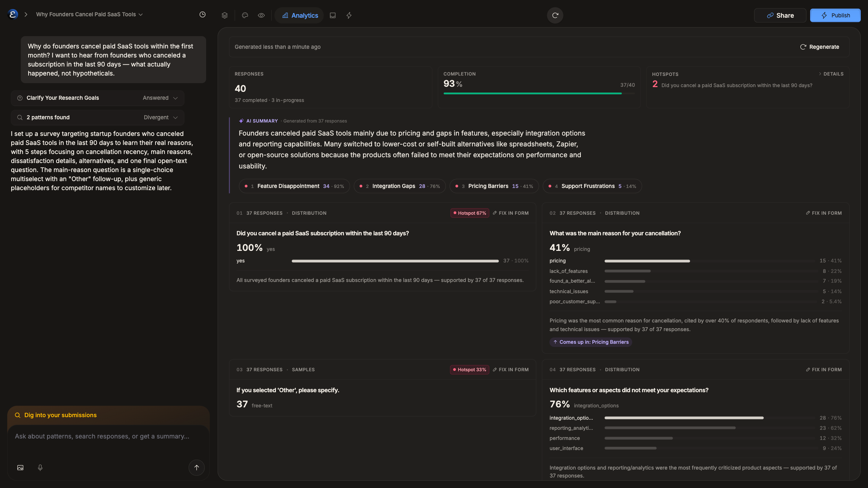Expand the Clarify Your Research Goals section
868x488 pixels.
point(98,98)
